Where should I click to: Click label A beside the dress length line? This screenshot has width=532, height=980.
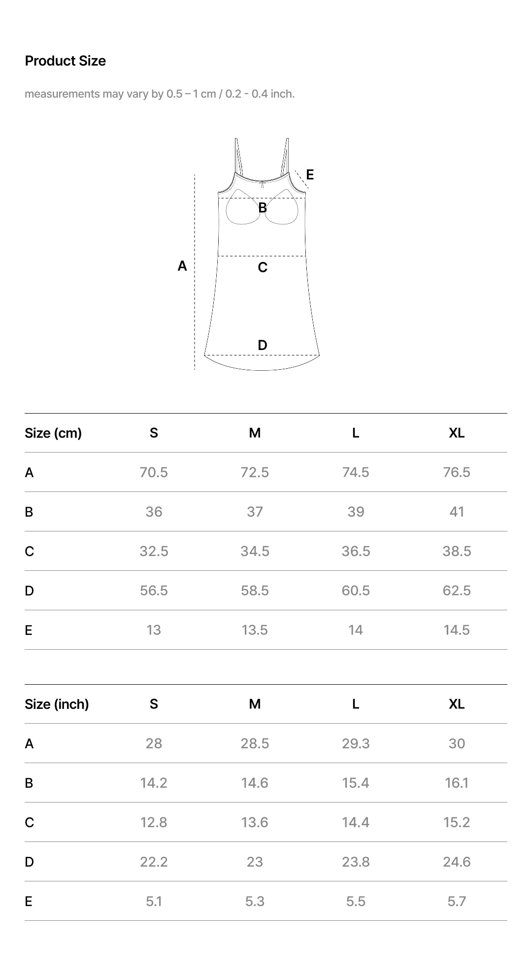click(x=182, y=266)
